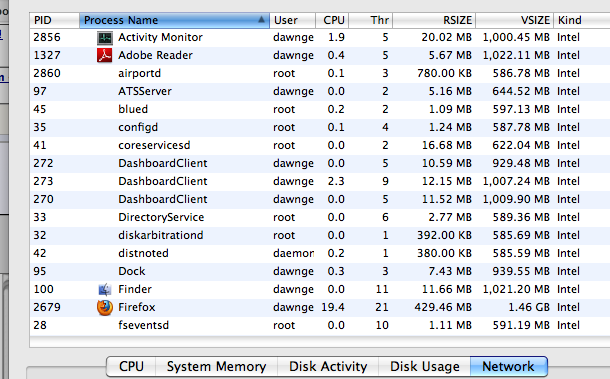Image resolution: width=610 pixels, height=379 pixels.
Task: Select the DirectoryService process row
Action: pos(320,218)
